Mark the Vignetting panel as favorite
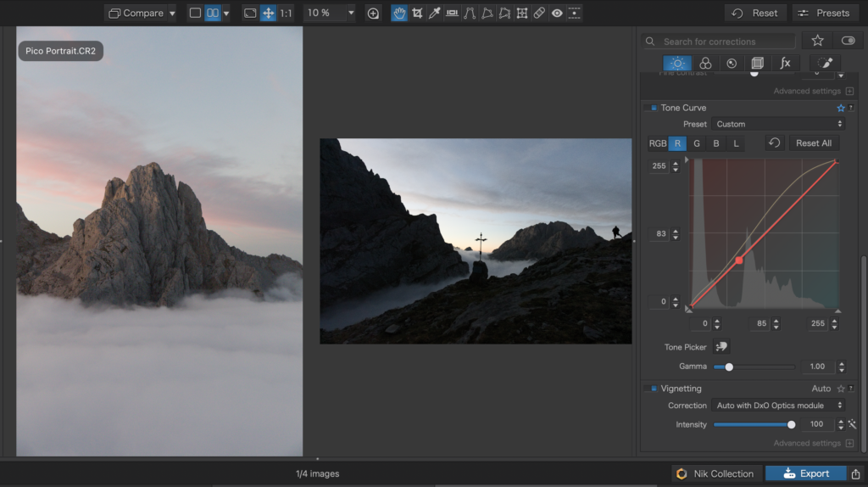Image resolution: width=868 pixels, height=487 pixels. click(x=841, y=389)
